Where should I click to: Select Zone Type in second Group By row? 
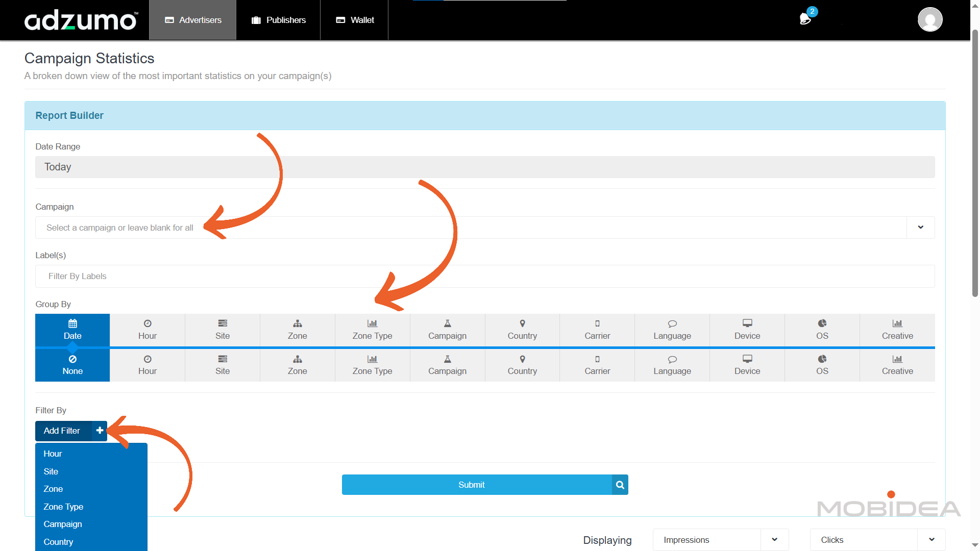(372, 365)
